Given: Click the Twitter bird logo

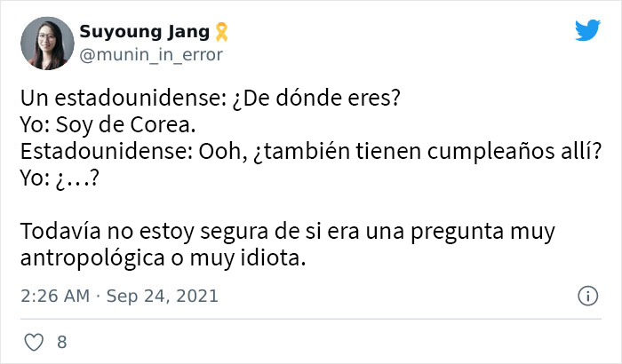Looking at the screenshot, I should (x=587, y=31).
